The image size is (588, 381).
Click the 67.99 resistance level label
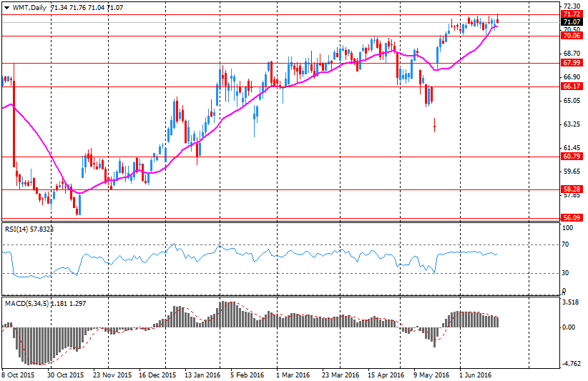pos(572,63)
